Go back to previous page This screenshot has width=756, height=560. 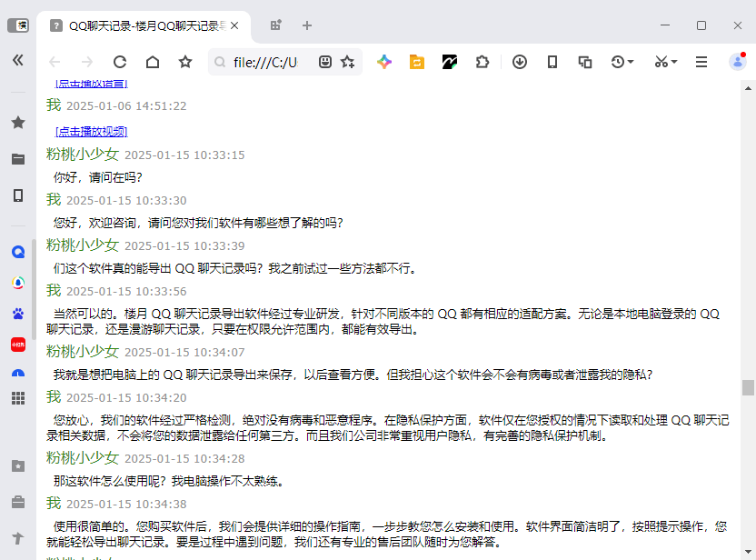pyautogui.click(x=55, y=62)
